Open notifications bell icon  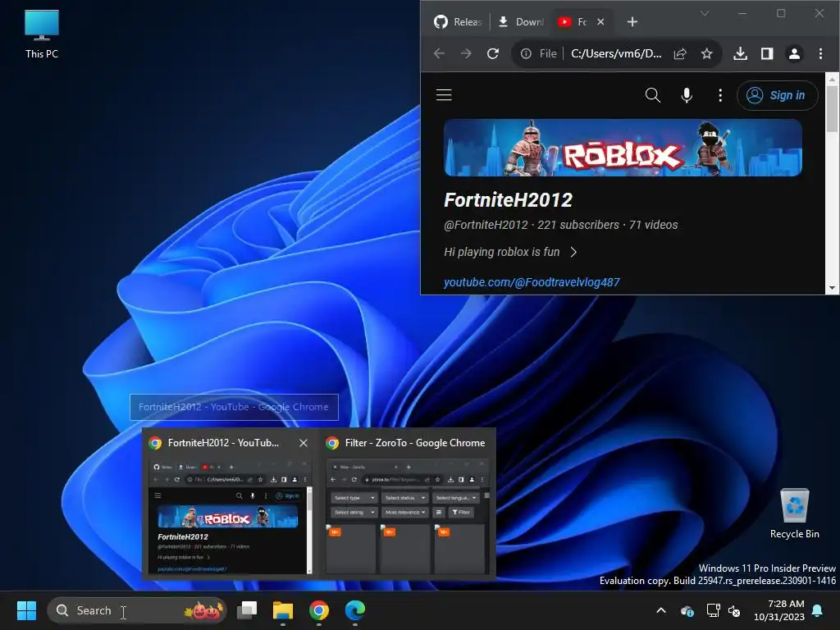(x=818, y=610)
